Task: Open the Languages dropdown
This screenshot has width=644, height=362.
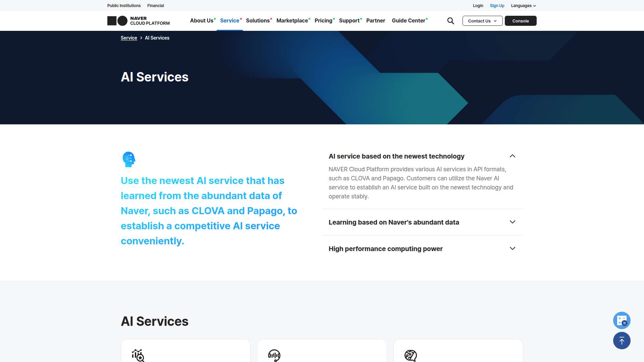Action: [523, 6]
